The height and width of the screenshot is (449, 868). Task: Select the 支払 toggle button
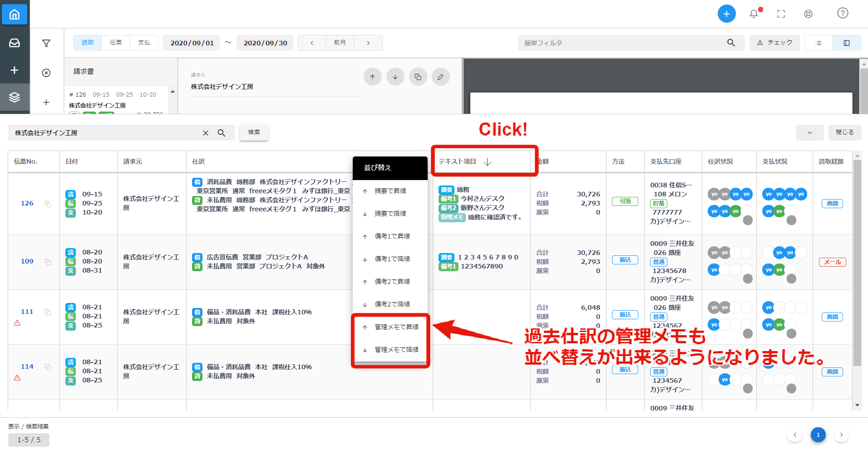[144, 43]
